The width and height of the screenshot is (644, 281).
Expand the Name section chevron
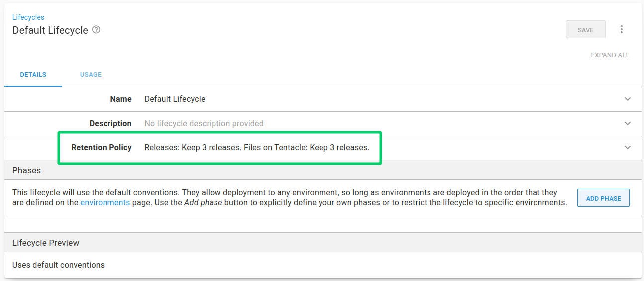627,99
